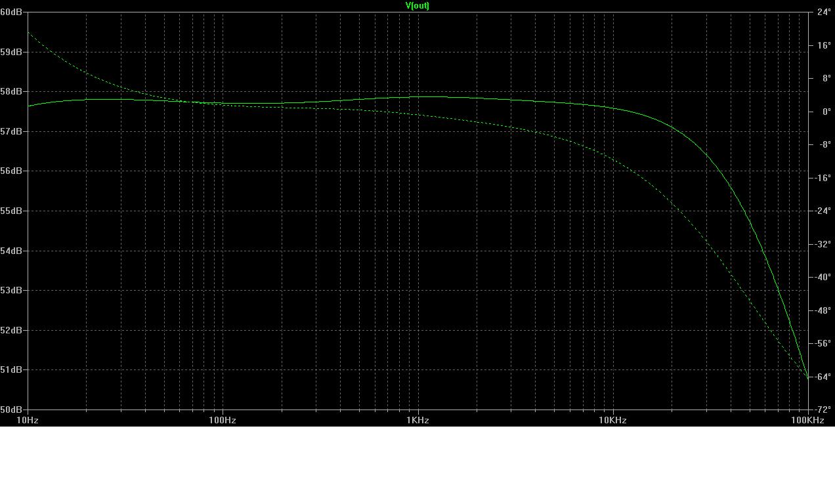This screenshot has height=504, width=835.
Task: Click the -32° phase axis label
Action: [x=824, y=243]
